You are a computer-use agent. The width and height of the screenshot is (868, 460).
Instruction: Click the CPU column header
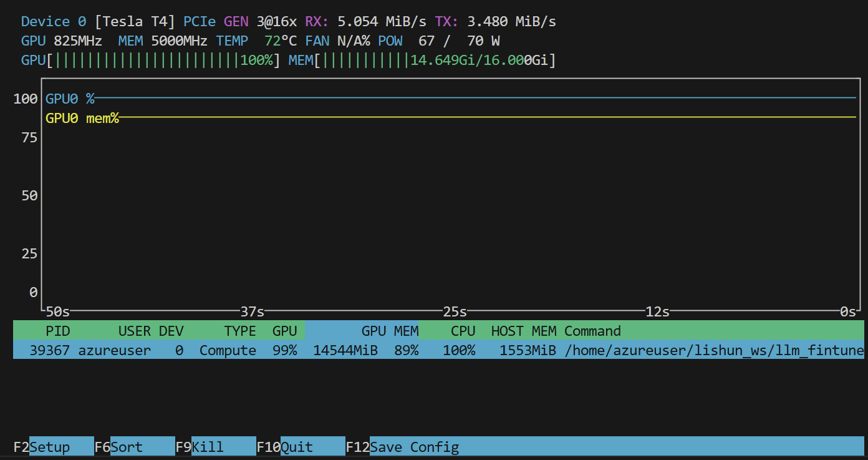pyautogui.click(x=463, y=331)
